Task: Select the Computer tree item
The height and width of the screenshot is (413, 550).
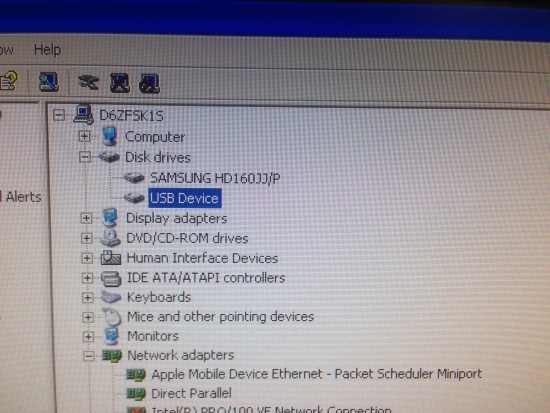Action: 155,137
